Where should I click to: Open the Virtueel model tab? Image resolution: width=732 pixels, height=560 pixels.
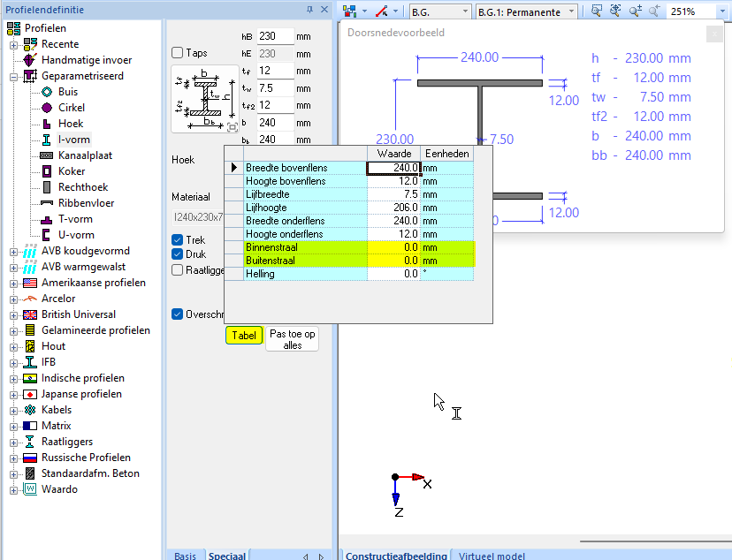point(492,556)
